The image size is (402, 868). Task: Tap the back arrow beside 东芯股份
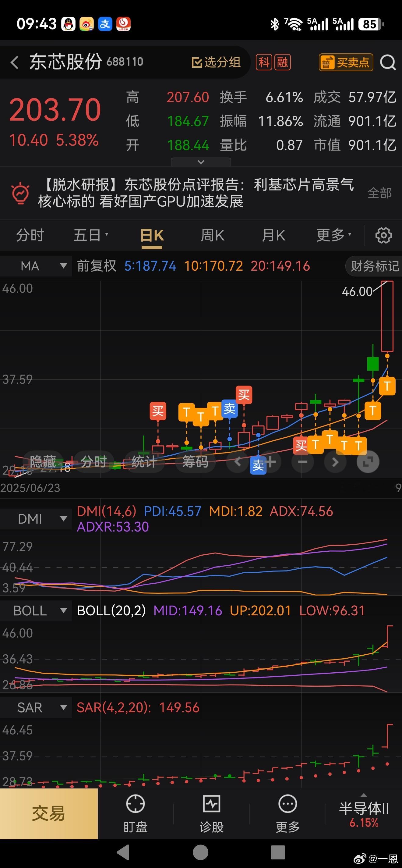tap(15, 62)
